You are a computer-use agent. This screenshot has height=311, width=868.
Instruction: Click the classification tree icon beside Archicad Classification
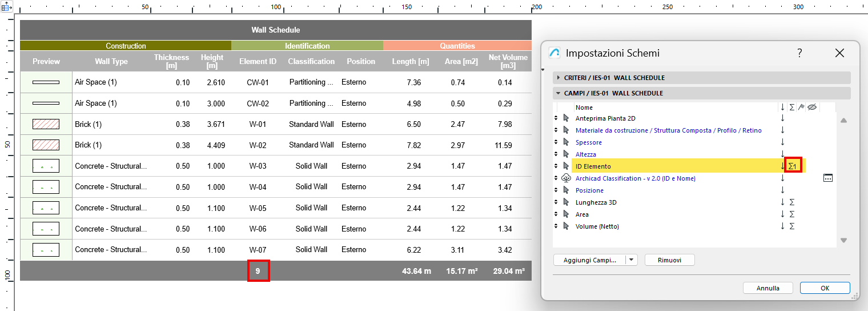(x=566, y=178)
